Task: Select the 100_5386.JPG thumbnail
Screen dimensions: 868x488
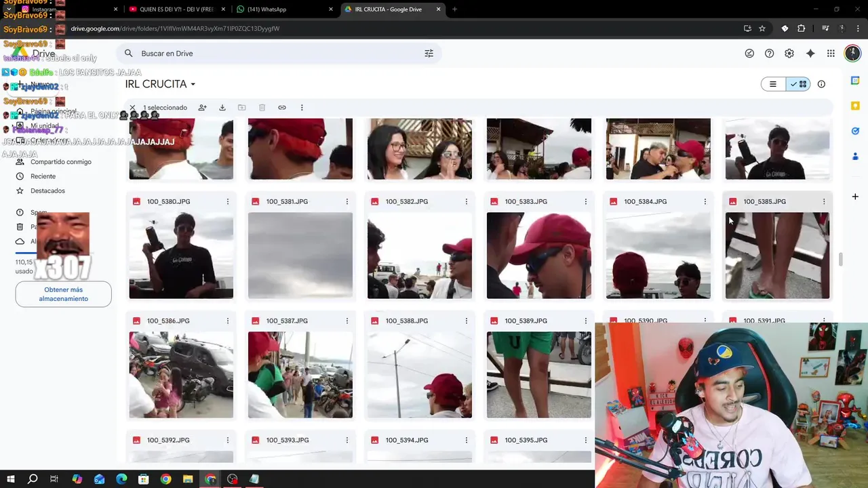Action: (x=181, y=375)
